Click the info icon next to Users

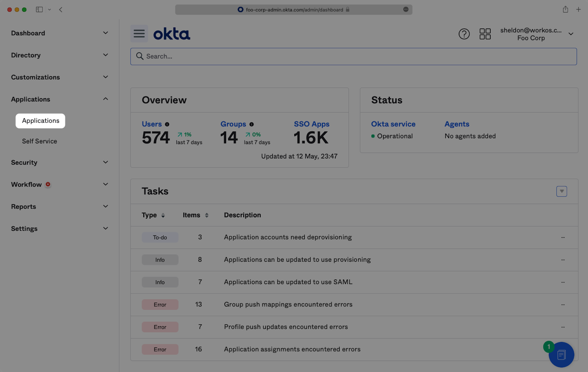pos(167,124)
